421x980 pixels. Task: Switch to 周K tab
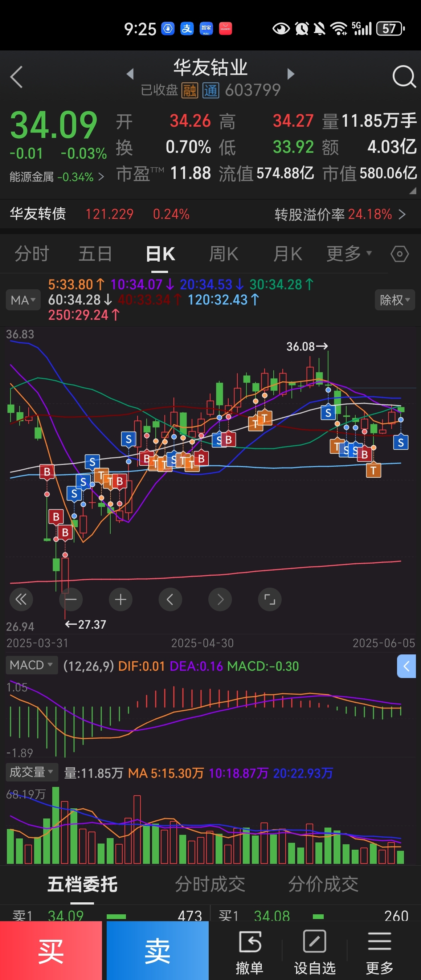[x=224, y=253]
